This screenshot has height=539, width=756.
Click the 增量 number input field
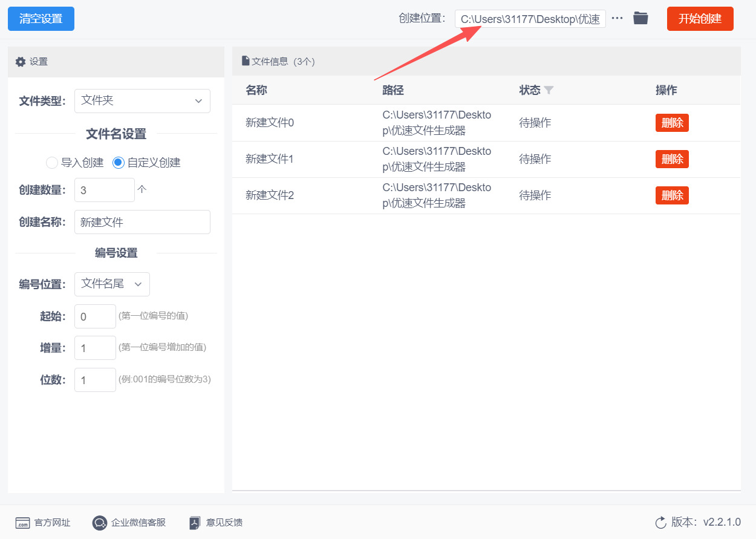point(95,348)
